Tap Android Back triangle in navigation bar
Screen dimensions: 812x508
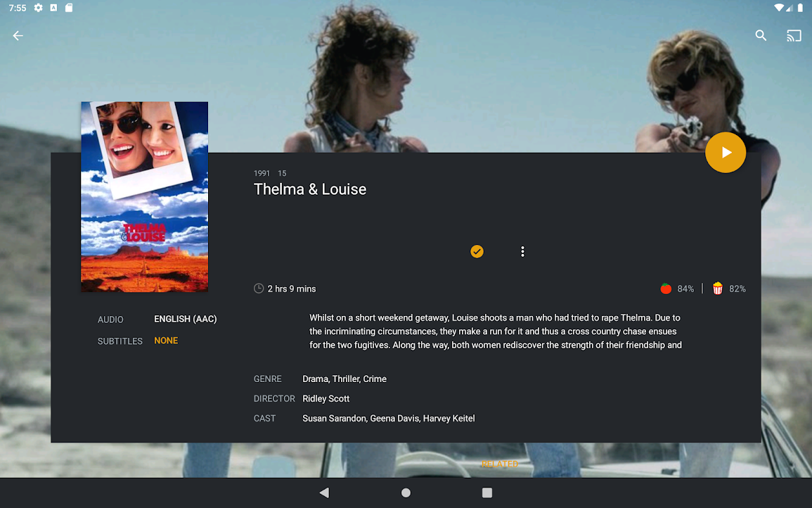324,493
